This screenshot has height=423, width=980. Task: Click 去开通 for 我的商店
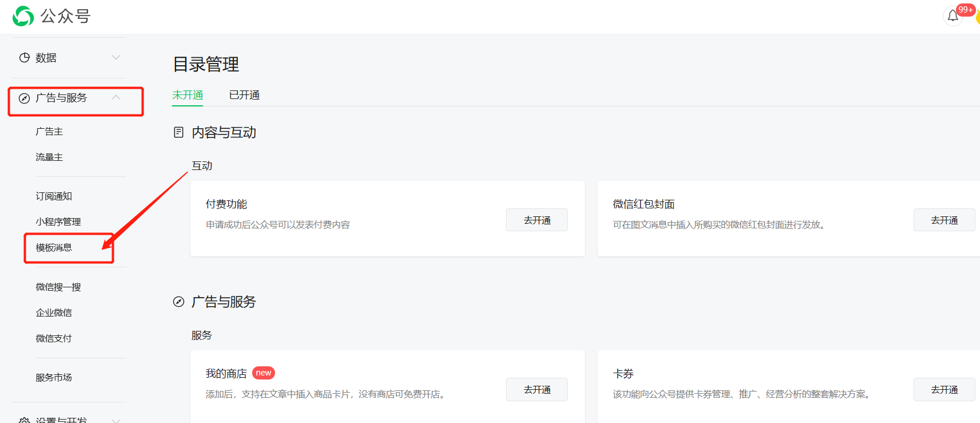pyautogui.click(x=536, y=390)
